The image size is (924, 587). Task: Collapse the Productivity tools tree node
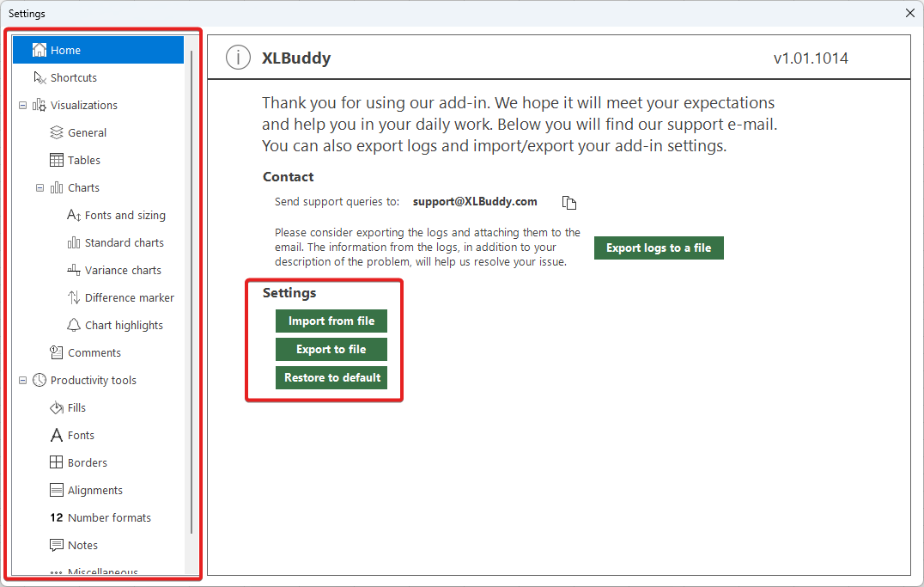22,380
